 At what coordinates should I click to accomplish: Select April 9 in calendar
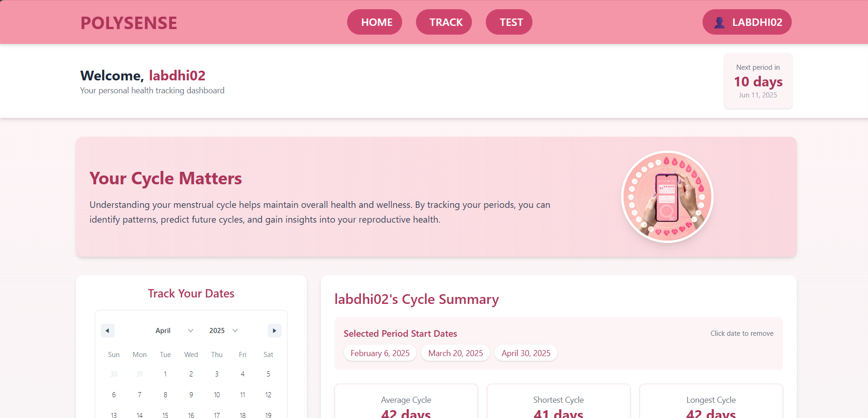point(191,395)
